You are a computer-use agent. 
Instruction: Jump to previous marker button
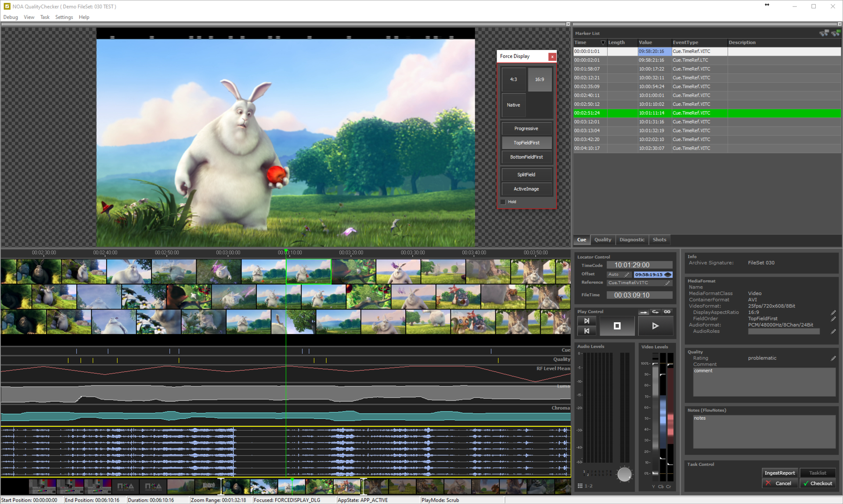coord(587,331)
